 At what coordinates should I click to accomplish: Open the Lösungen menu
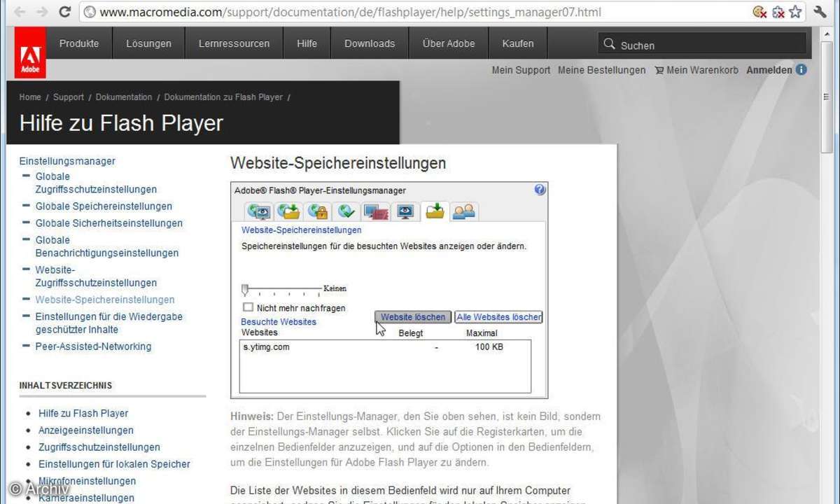[x=148, y=43]
